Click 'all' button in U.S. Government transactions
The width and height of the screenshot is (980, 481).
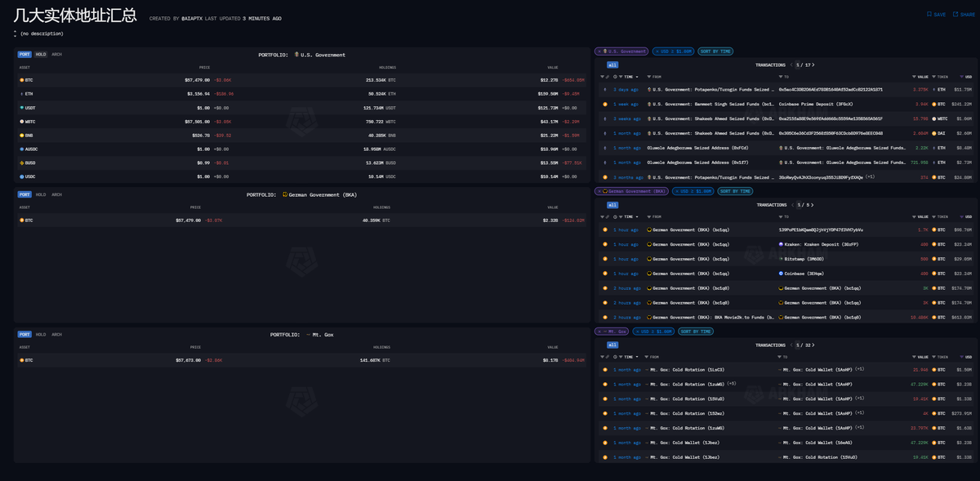tap(612, 65)
